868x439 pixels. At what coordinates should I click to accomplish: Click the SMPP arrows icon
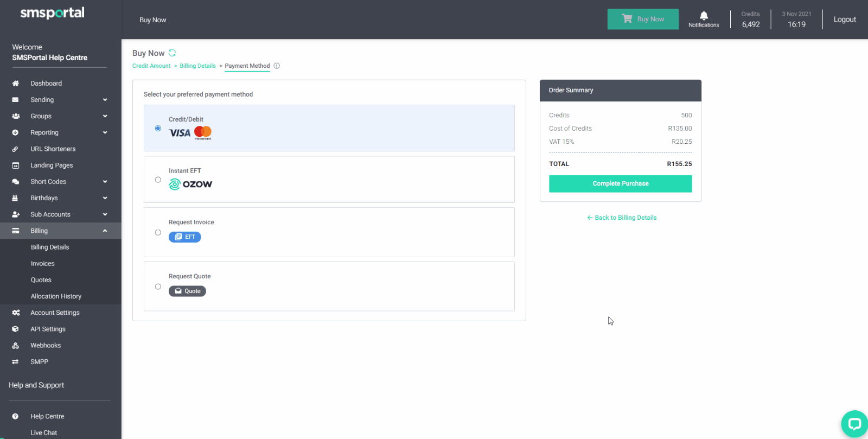point(15,362)
